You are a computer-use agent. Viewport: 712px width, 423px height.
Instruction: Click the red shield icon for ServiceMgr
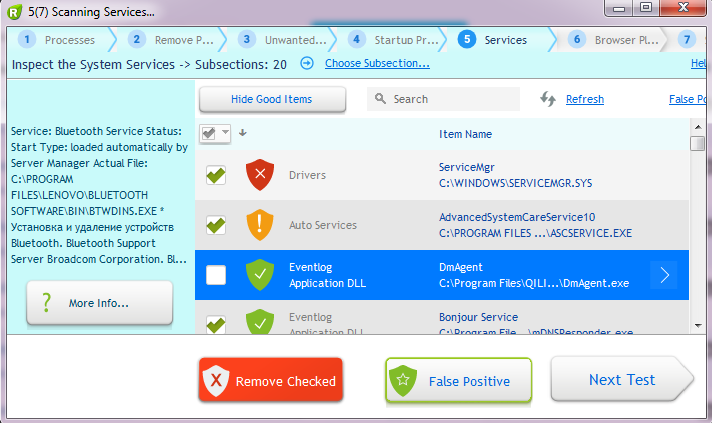260,175
